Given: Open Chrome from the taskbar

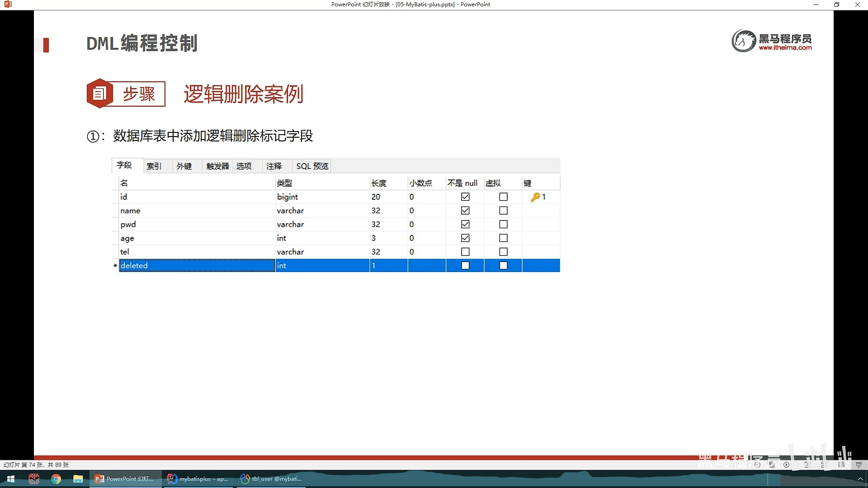Looking at the screenshot, I should (56, 479).
